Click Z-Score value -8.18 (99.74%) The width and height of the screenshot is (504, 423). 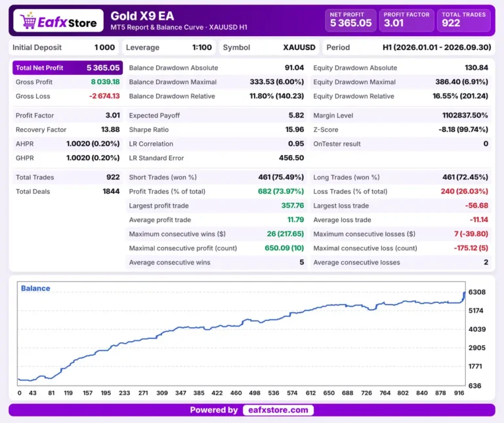coord(463,129)
